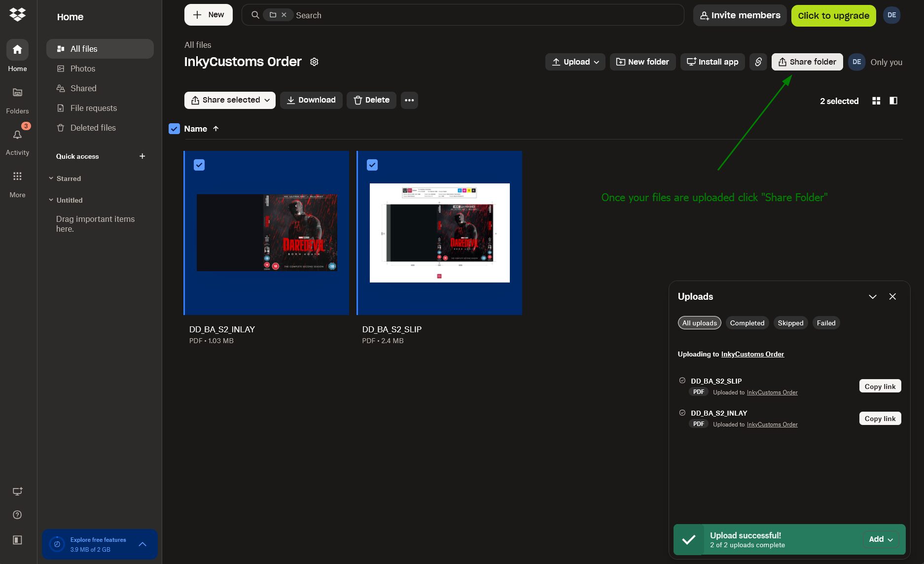Click Invite members
This screenshot has height=564, width=924.
coord(740,15)
